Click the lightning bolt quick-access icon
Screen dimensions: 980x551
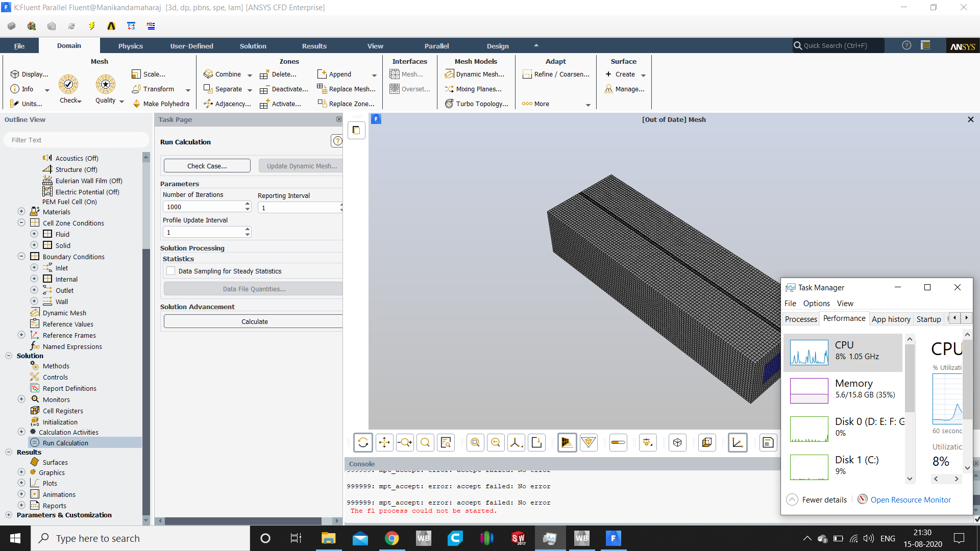click(x=91, y=26)
